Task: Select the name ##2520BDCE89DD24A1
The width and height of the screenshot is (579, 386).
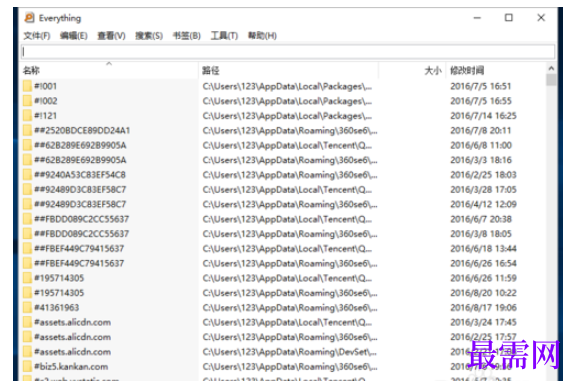Action: (82, 130)
